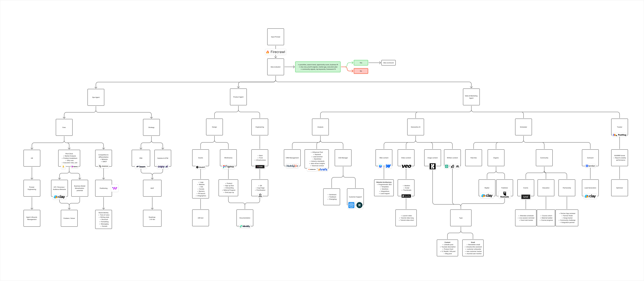Select the Strategy node
The height and width of the screenshot is (281, 644).
151,127
